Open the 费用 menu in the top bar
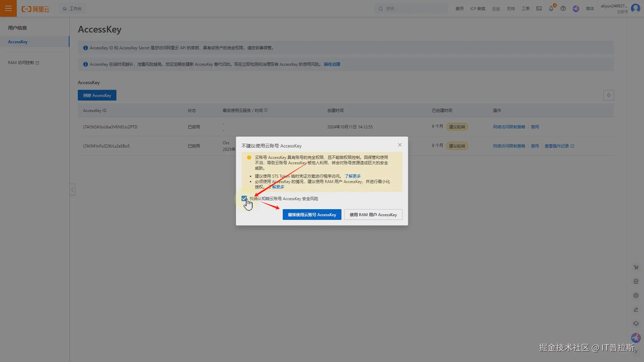 (459, 9)
